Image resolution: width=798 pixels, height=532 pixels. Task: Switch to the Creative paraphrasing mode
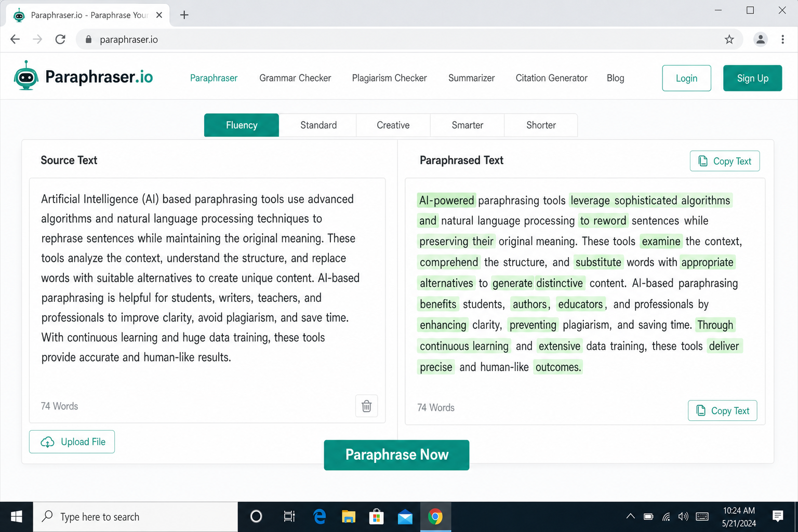point(393,125)
